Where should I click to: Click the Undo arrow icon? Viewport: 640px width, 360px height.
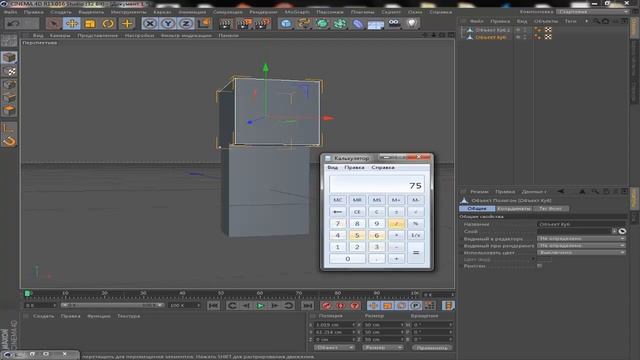[13, 23]
